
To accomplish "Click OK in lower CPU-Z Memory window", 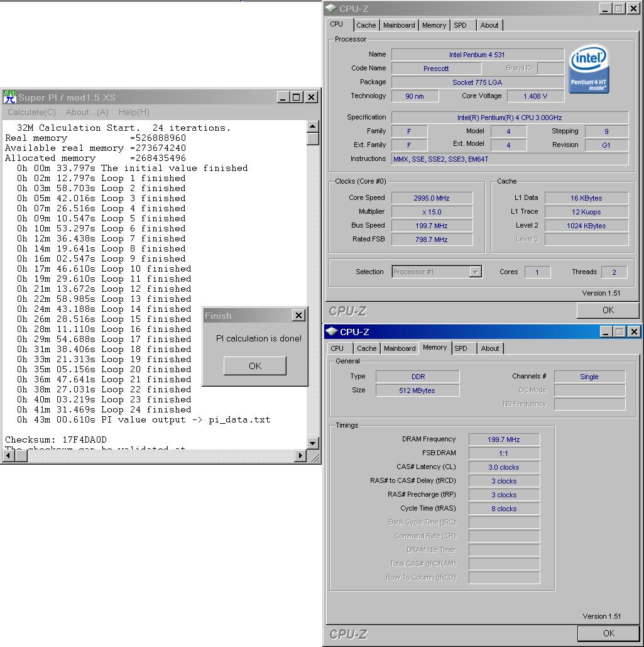I will (609, 633).
